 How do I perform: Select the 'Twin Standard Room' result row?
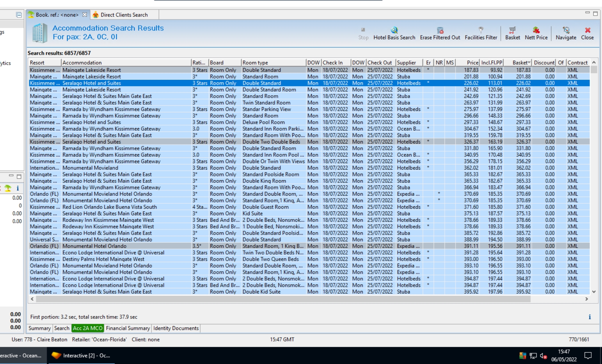pos(309,103)
